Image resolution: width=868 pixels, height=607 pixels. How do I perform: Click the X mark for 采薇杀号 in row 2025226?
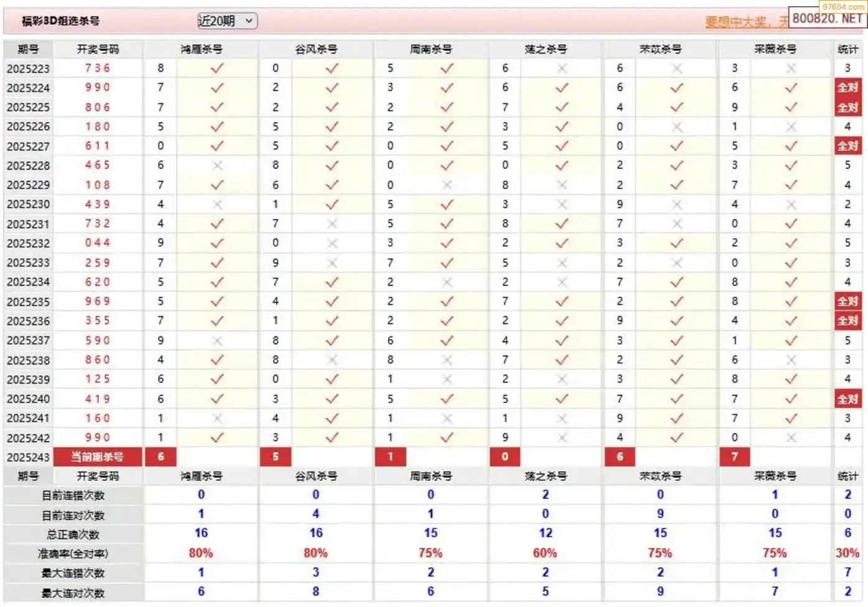pyautogui.click(x=791, y=126)
